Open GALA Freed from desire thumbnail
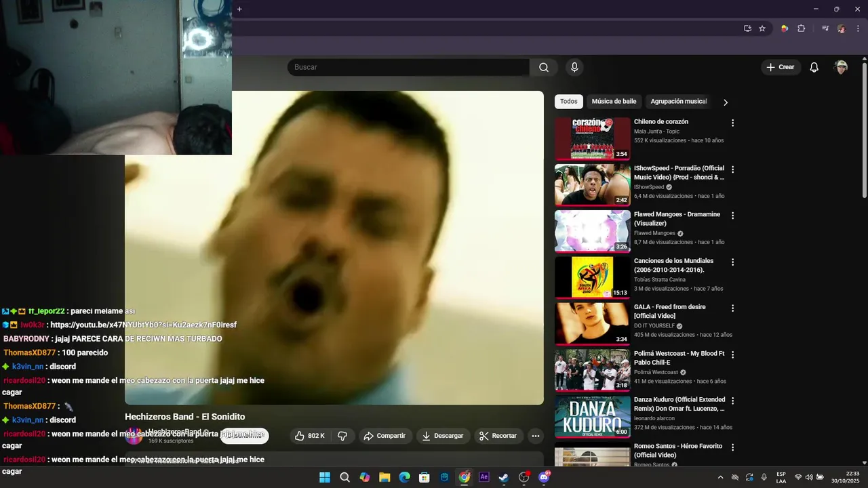This screenshot has height=488, width=868. [x=593, y=324]
